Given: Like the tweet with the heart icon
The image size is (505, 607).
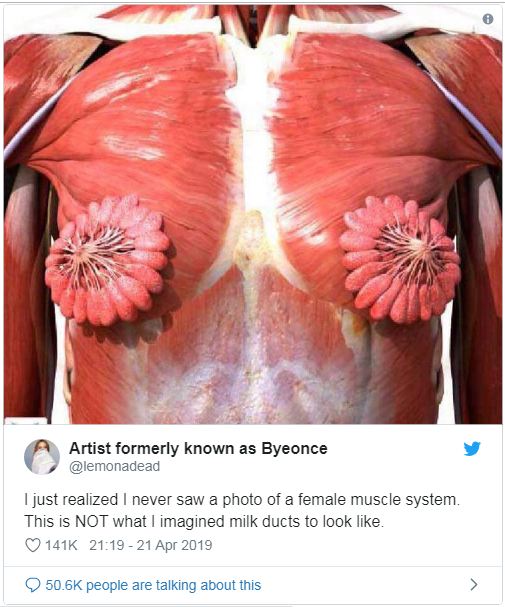Looking at the screenshot, I should point(33,545).
